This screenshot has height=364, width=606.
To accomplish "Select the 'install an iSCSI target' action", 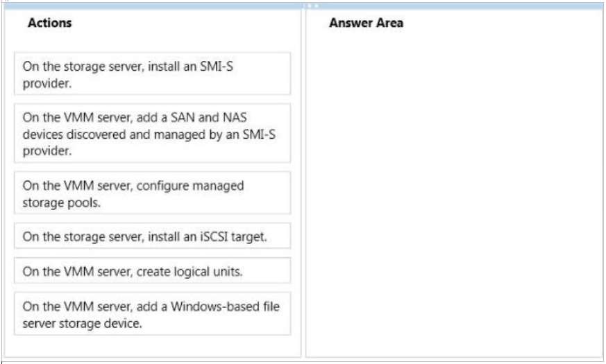I will pos(152,236).
